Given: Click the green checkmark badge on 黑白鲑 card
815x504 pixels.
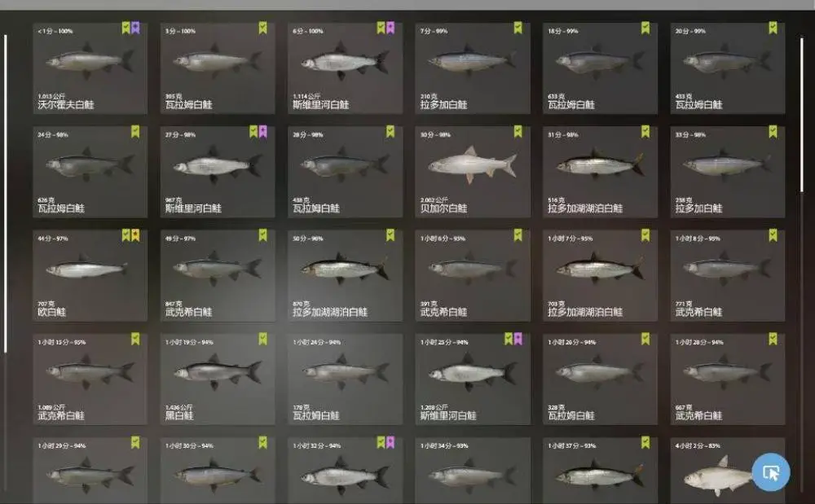Looking at the screenshot, I should [x=263, y=339].
